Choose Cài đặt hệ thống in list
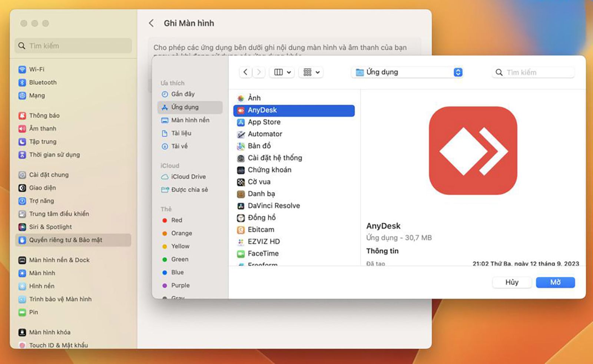The height and width of the screenshot is (364, 593). 294,158
